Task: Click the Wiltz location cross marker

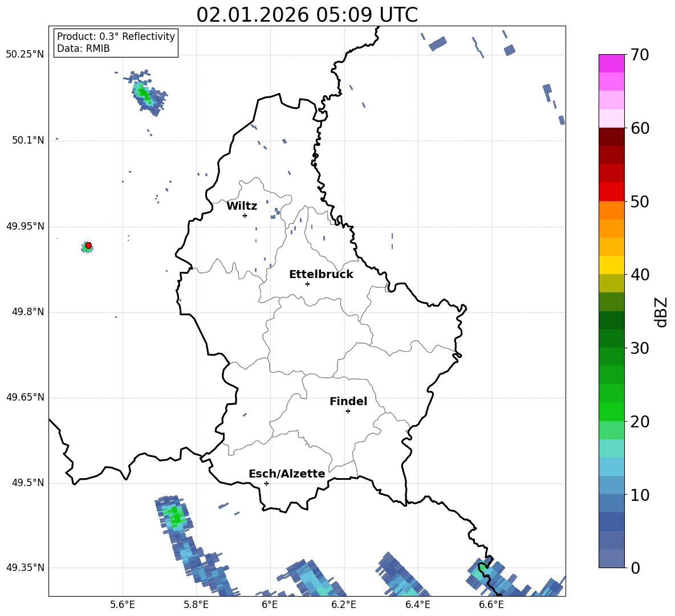Action: click(x=245, y=215)
